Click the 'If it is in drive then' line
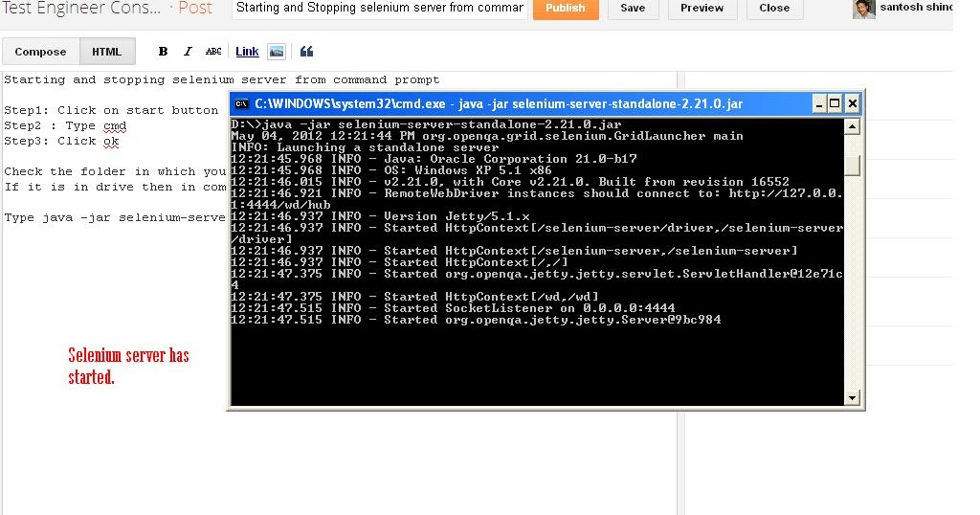The width and height of the screenshot is (980, 515). coord(115,188)
